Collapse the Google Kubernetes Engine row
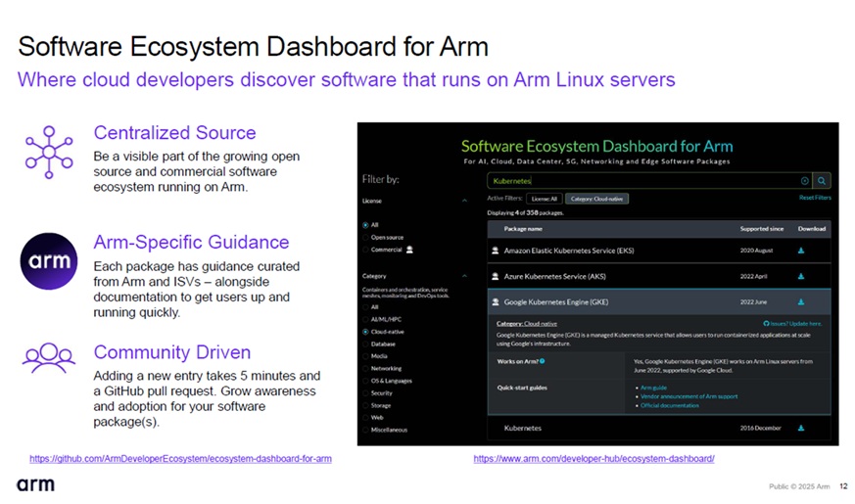 tap(659, 301)
